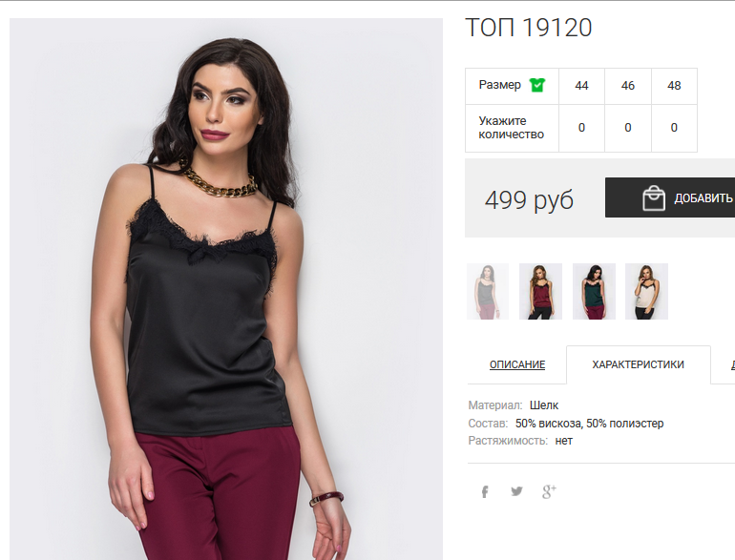Image resolution: width=735 pixels, height=560 pixels.
Task: Click quantity field for size 48
Action: [674, 128]
